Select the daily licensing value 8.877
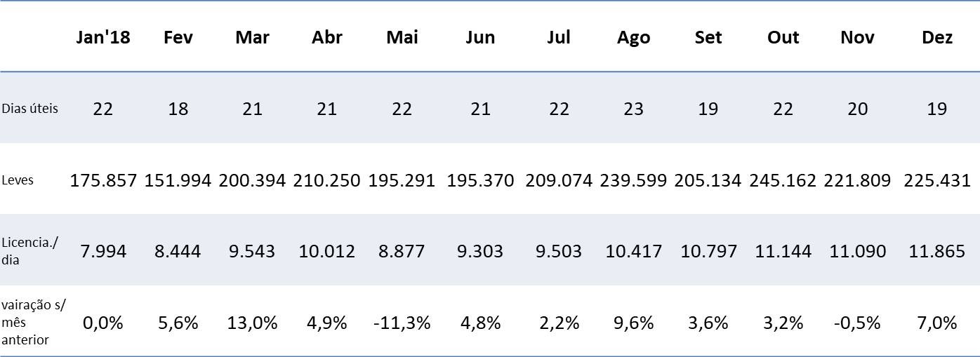980x357 pixels. click(x=402, y=251)
